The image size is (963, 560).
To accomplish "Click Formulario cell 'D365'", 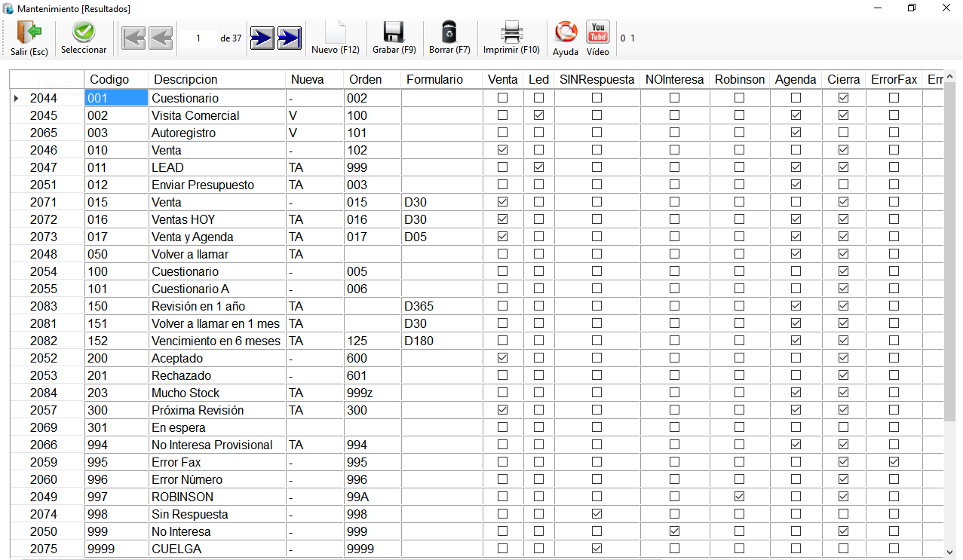I will pos(441,306).
